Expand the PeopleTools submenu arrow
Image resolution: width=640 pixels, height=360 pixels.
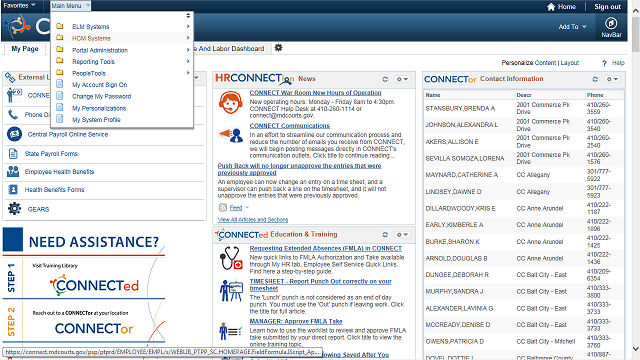[188, 73]
